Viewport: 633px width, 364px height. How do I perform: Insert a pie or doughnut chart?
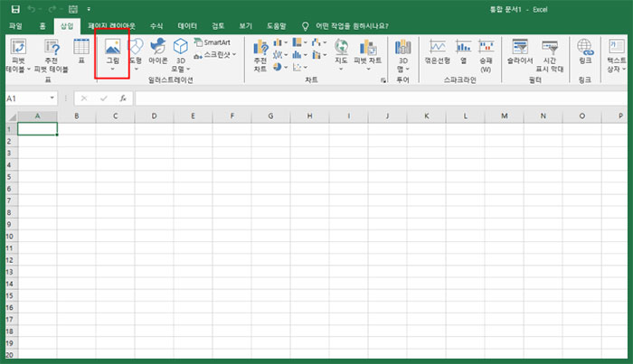click(x=279, y=67)
